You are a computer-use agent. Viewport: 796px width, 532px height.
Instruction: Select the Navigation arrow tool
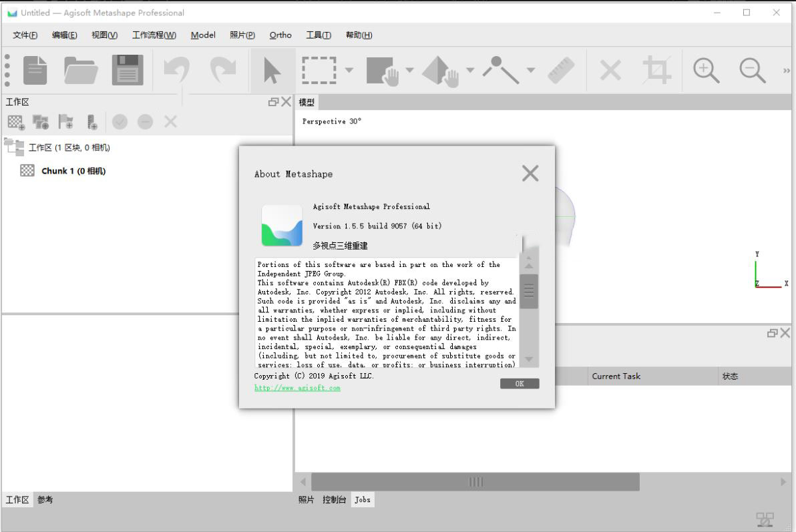tap(271, 70)
